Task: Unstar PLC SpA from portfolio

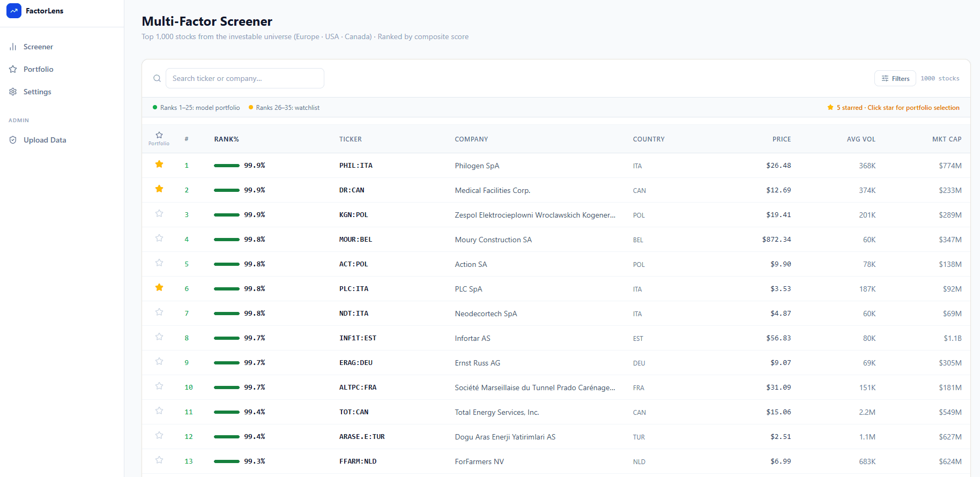Action: [159, 288]
